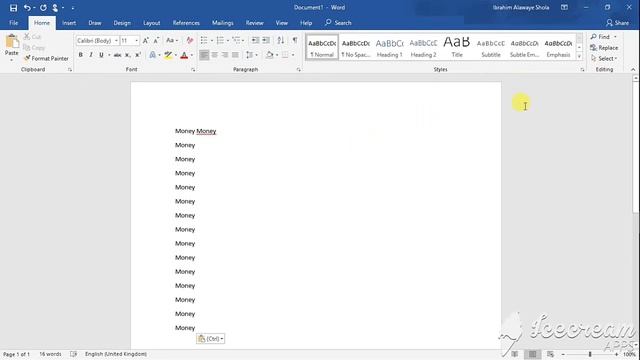Open Paste Options (Ctrl) popup
Viewport: 640px width, 360px height.
210,339
